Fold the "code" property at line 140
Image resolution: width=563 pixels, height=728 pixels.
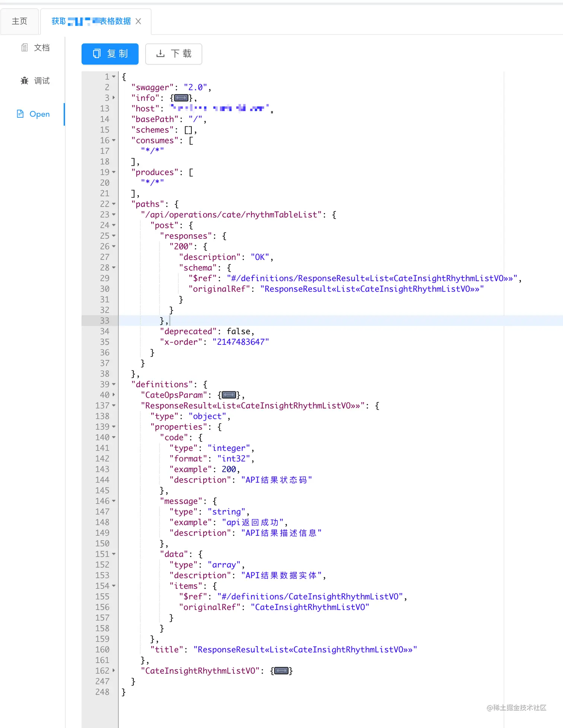[x=114, y=438]
